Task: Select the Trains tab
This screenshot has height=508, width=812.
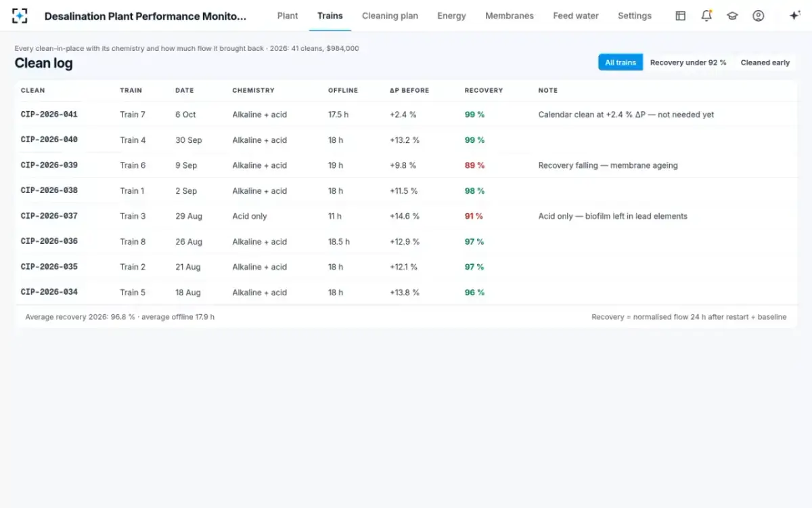Action: 330,16
